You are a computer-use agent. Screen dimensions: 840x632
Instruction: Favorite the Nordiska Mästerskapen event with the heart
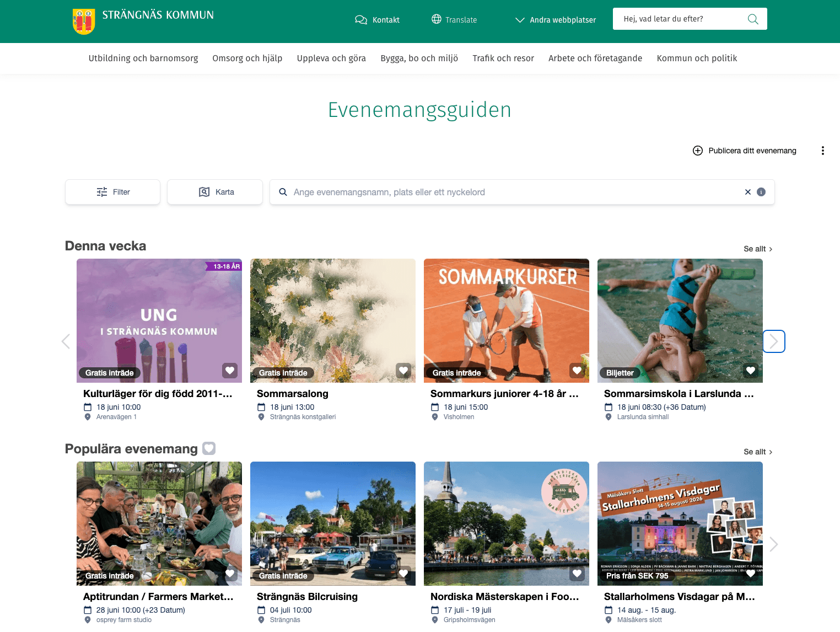click(577, 574)
